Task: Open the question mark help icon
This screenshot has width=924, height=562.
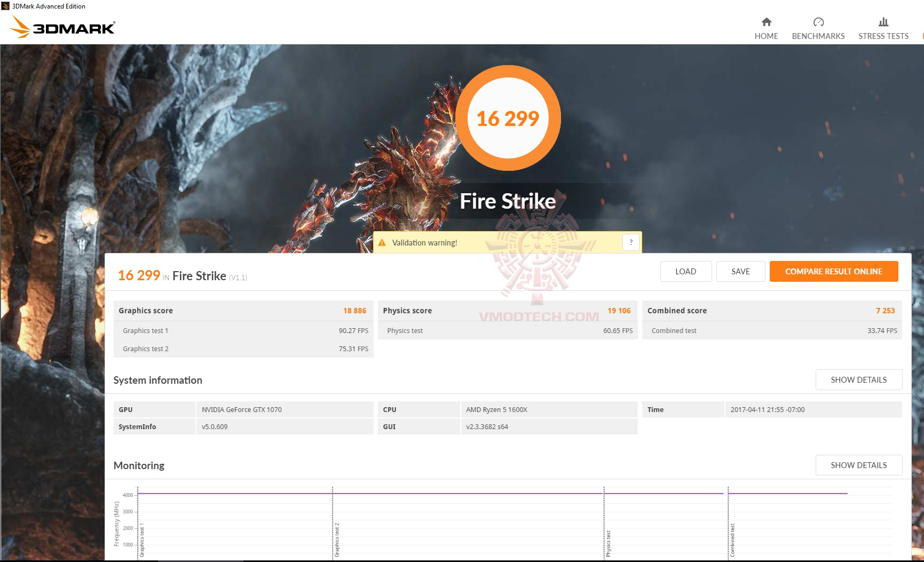Action: pyautogui.click(x=630, y=242)
